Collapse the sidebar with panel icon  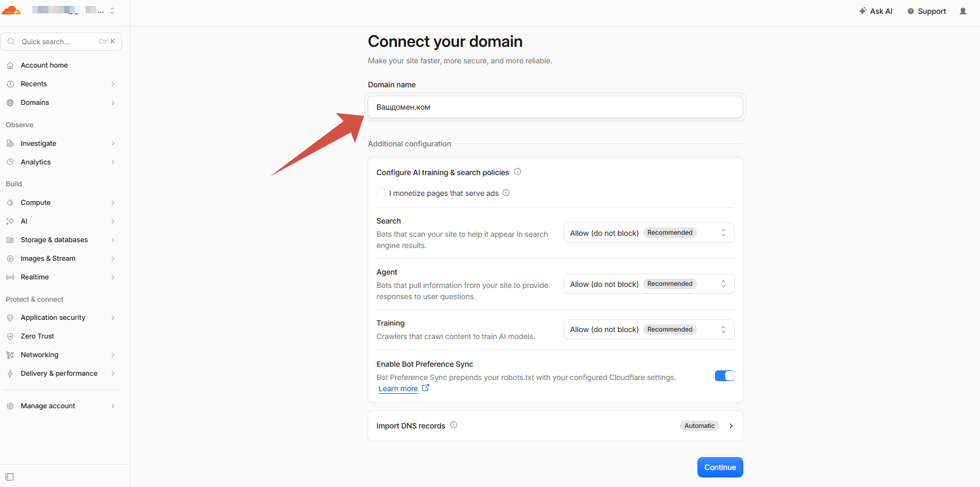pos(10,477)
